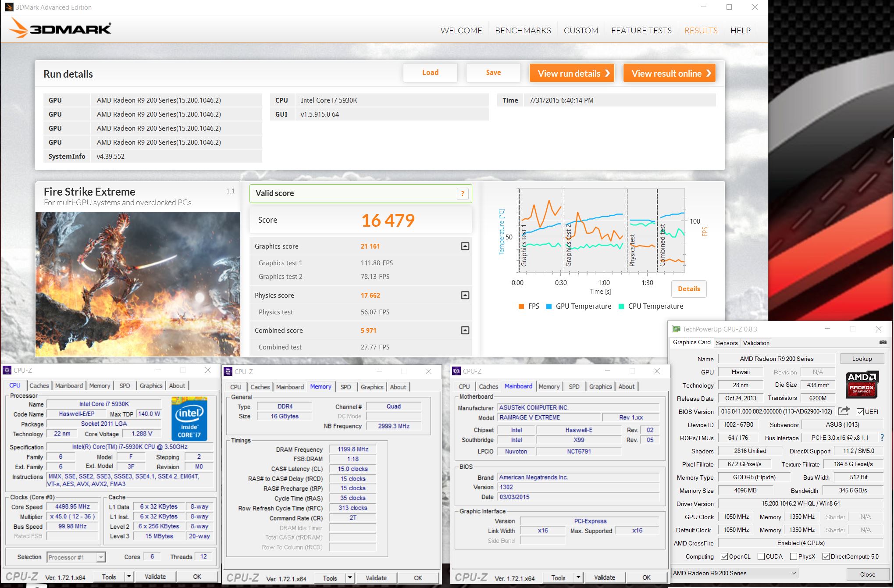Click CPU-Z title icon in Mainboard window
Viewport: 894px width, 588px height.
456,371
